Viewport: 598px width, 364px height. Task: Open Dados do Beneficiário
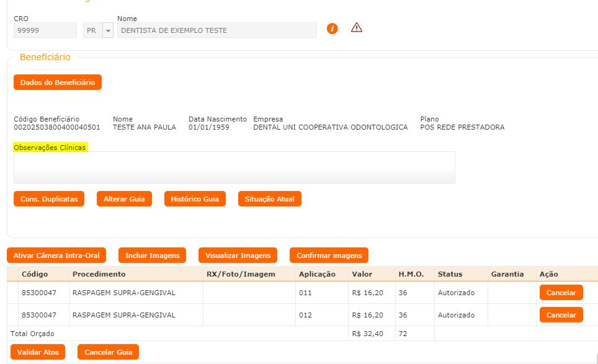coord(58,82)
